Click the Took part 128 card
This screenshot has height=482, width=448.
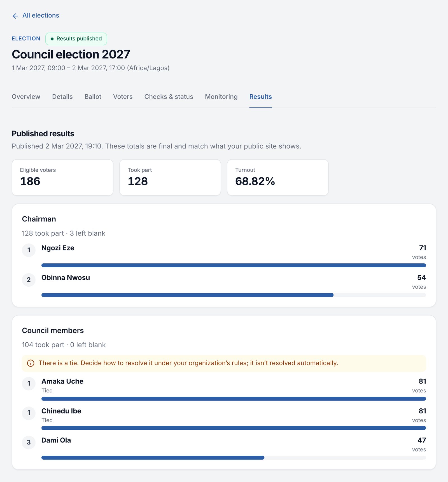click(x=170, y=177)
